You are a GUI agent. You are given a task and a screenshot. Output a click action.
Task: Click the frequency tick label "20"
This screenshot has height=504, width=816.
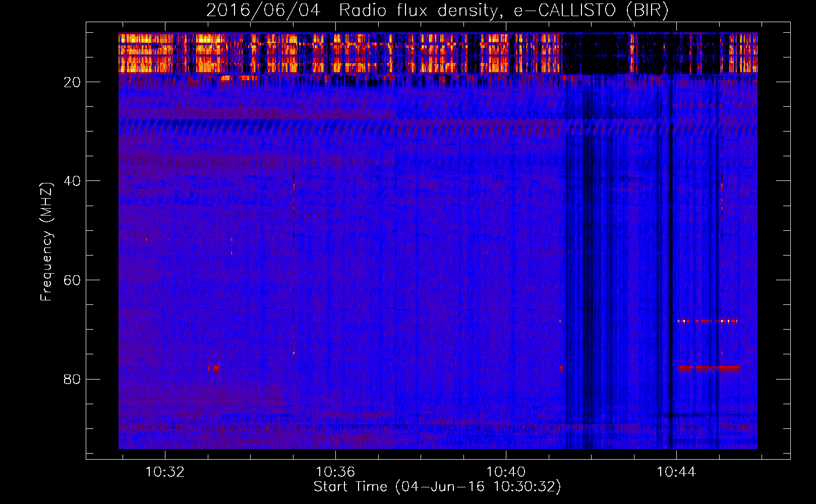click(72, 82)
